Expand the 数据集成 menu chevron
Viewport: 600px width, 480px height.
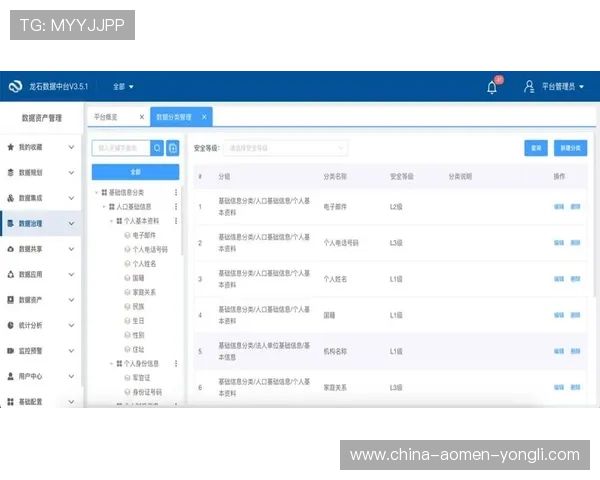click(71, 198)
